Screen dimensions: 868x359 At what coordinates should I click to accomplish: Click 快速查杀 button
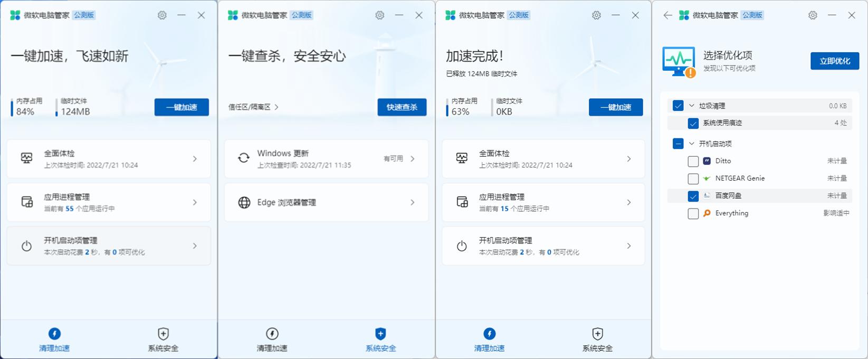(402, 107)
